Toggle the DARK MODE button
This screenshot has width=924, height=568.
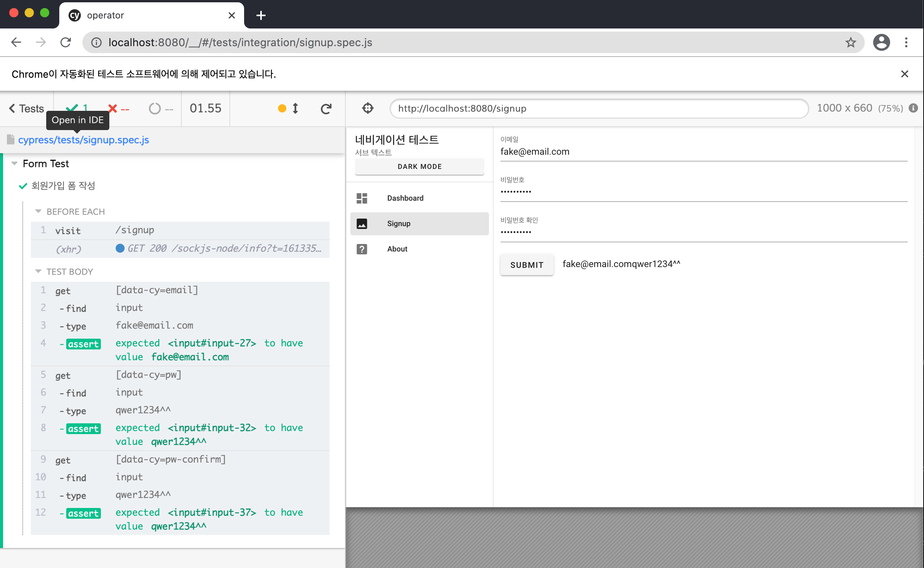coord(419,167)
